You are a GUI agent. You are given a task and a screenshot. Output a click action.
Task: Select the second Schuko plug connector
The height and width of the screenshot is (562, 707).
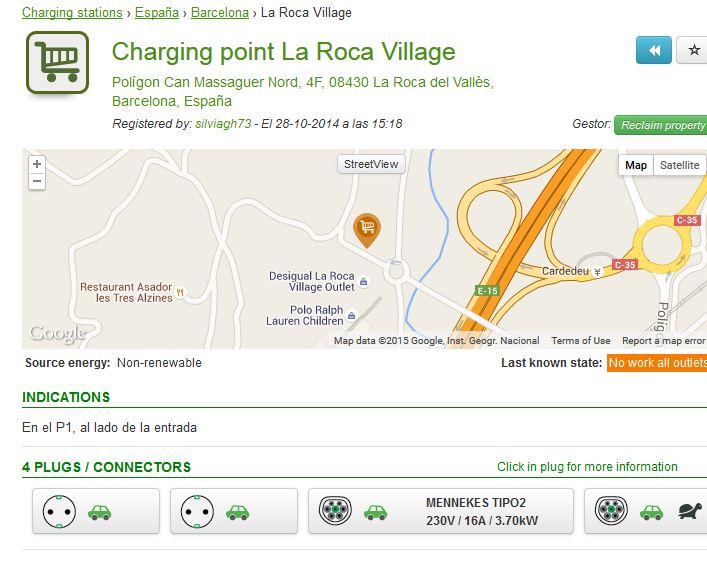(x=234, y=511)
